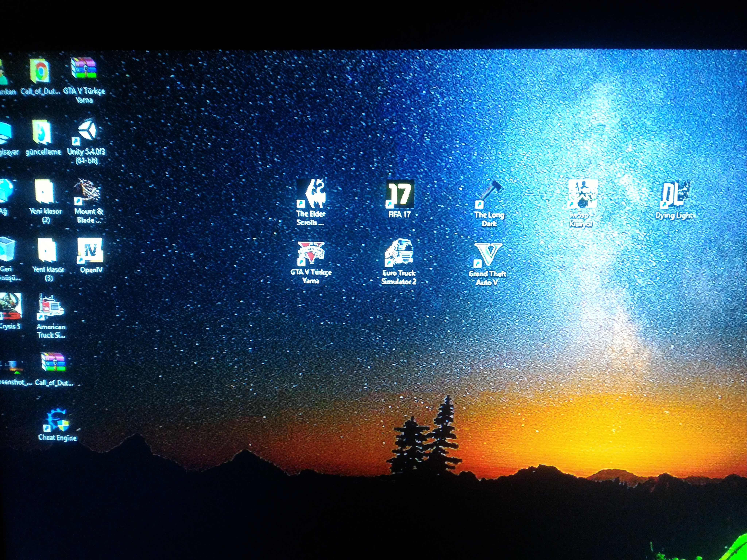The width and height of the screenshot is (747, 560).
Task: Select the Crysis 3 desktop icon
Action: [10, 306]
